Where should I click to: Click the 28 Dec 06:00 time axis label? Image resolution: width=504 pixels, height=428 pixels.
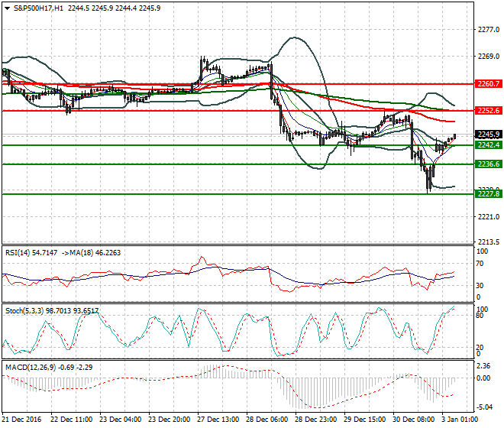pyautogui.click(x=267, y=420)
